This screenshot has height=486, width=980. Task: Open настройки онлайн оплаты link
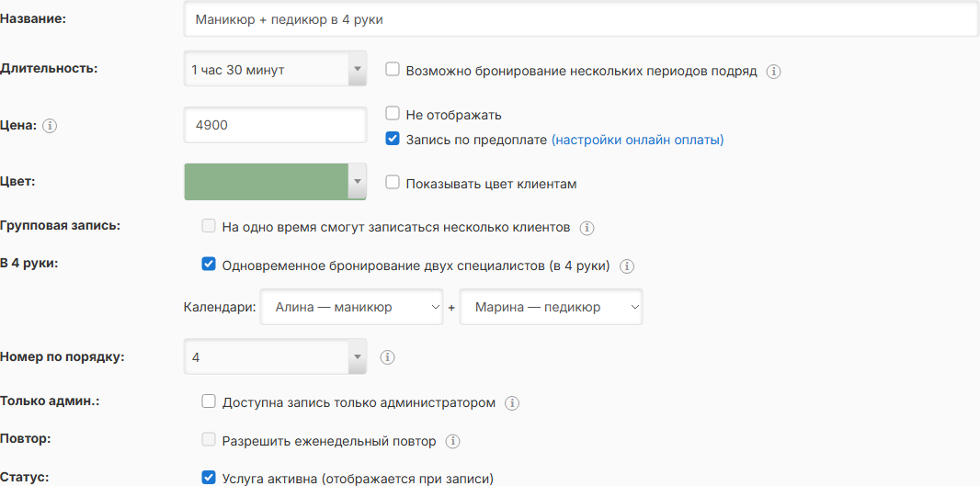tap(637, 140)
